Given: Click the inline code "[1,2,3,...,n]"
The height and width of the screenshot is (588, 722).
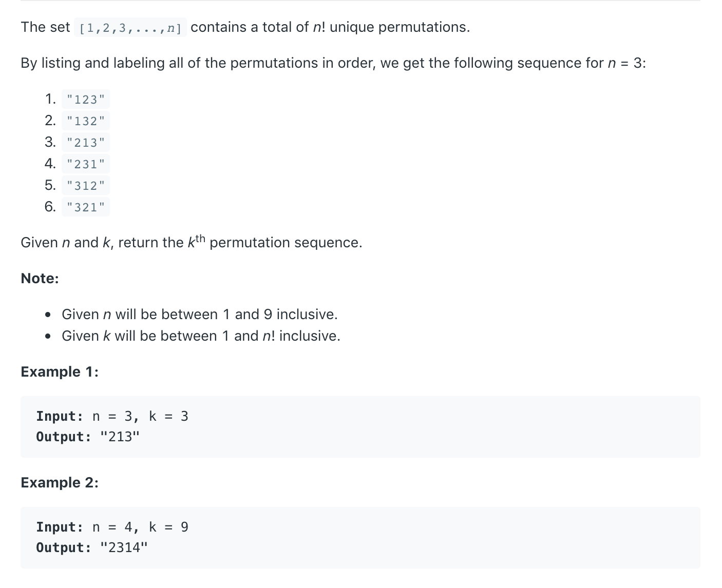Looking at the screenshot, I should pyautogui.click(x=130, y=27).
